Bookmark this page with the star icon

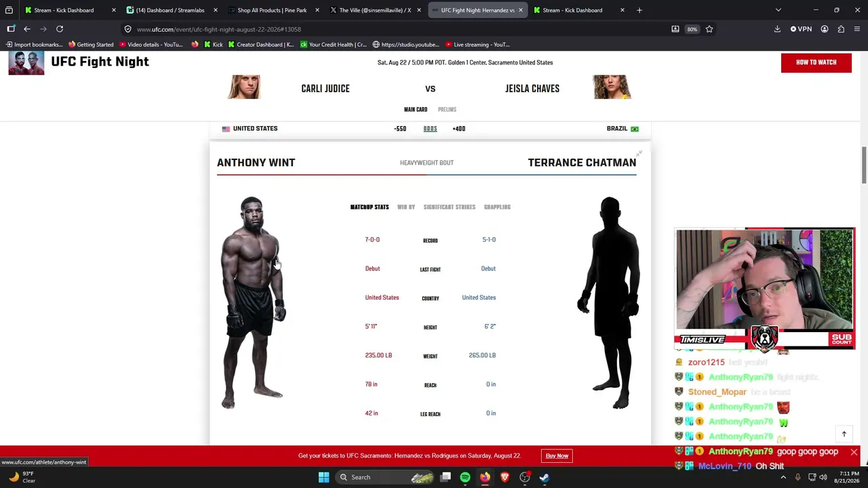709,29
